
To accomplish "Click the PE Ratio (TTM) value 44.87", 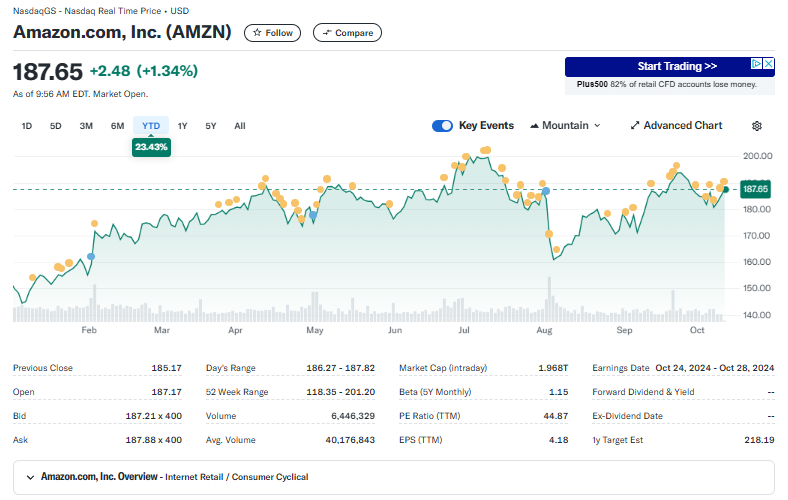I will [x=555, y=416].
